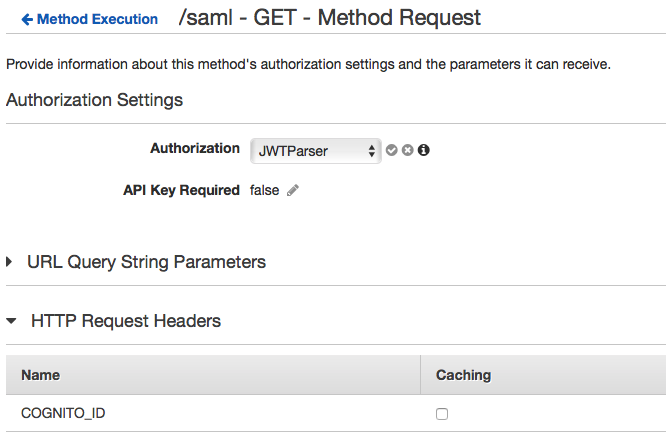The height and width of the screenshot is (433, 666).
Task: Open the JWTParser authorization dropdown
Action: tap(315, 151)
